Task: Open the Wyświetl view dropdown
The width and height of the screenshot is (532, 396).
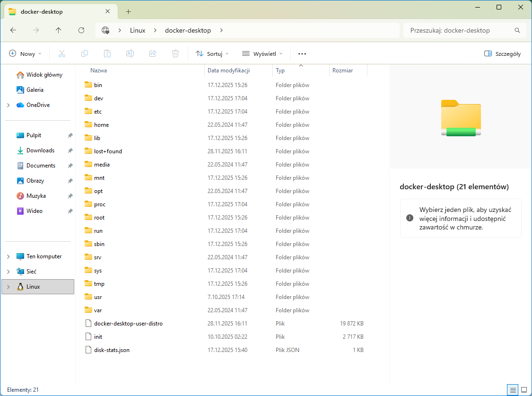Action: pyautogui.click(x=262, y=54)
